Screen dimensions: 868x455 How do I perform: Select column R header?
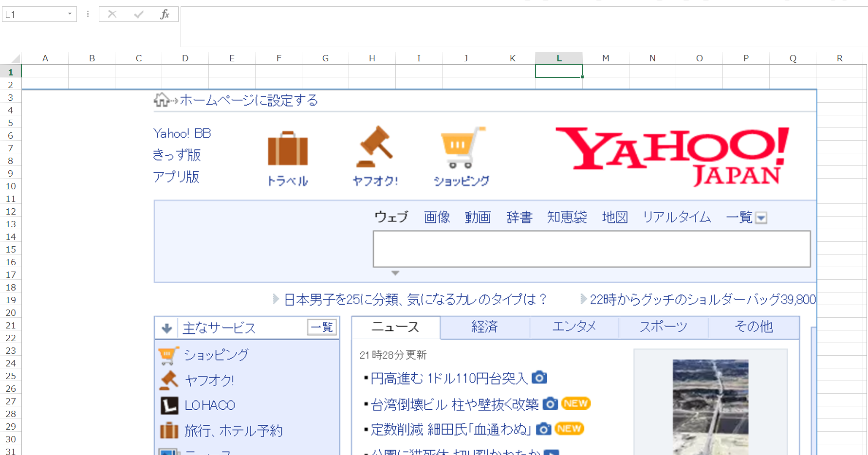coord(840,58)
